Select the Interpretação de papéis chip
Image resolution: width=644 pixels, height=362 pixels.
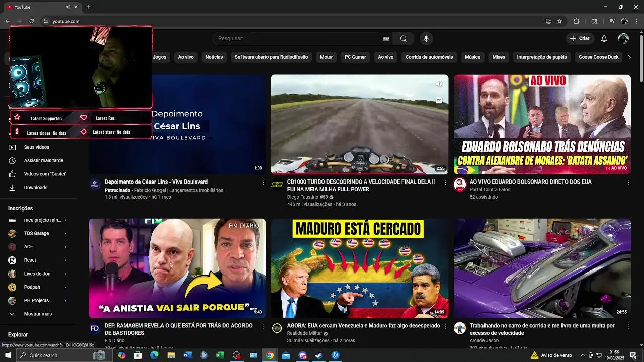point(542,57)
